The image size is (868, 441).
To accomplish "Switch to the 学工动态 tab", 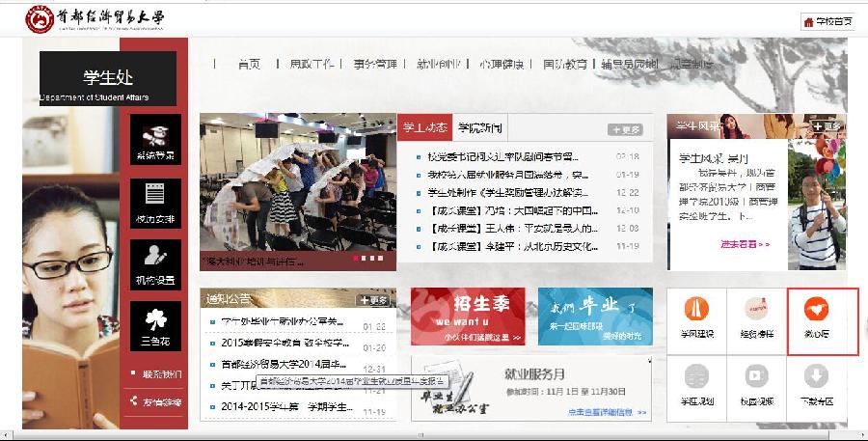I will [424, 128].
